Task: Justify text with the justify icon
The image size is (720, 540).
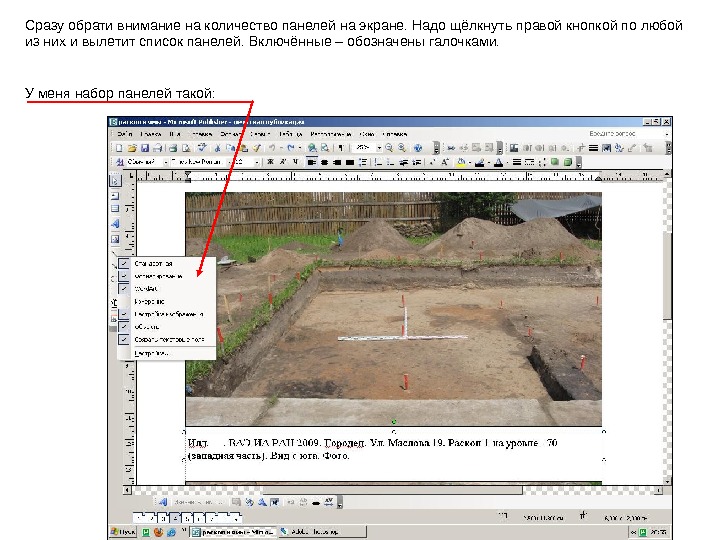Action: tap(350, 162)
